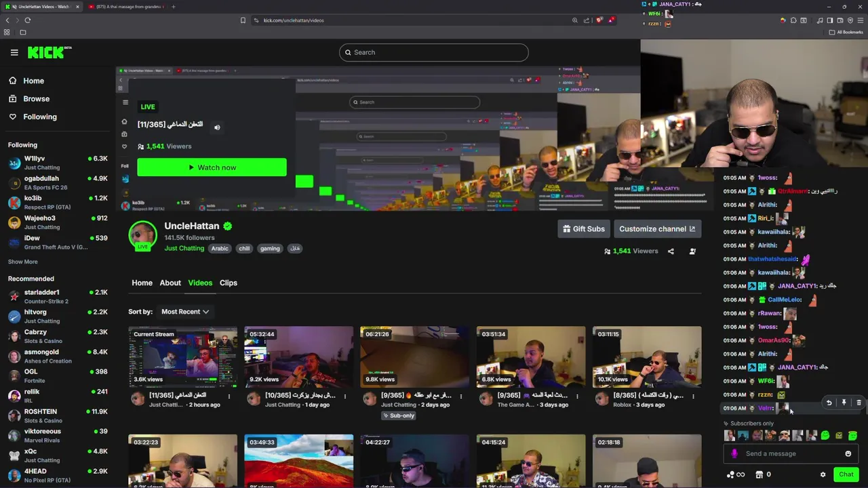
Task: Click the Arabic tag
Action: pos(220,249)
